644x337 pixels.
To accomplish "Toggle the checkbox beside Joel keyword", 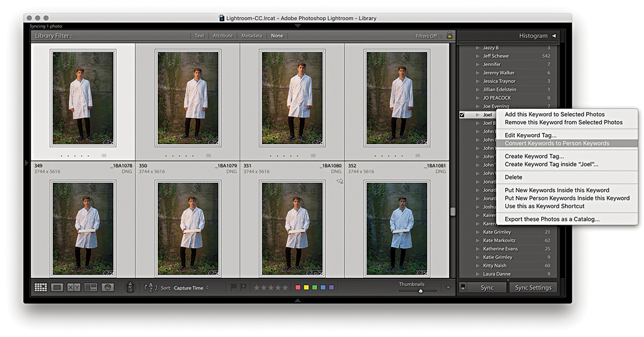I will click(x=462, y=115).
